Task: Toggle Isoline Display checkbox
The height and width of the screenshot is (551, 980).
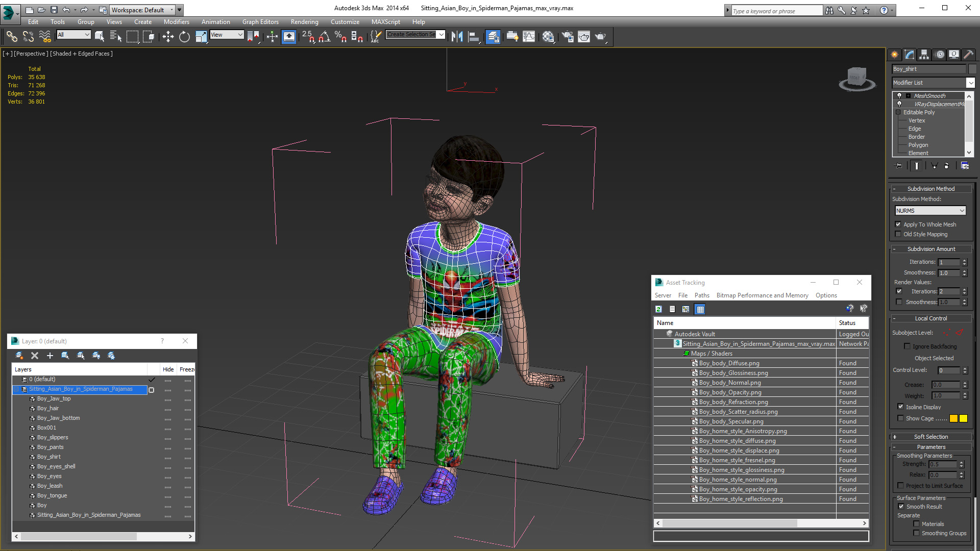Action: (900, 407)
